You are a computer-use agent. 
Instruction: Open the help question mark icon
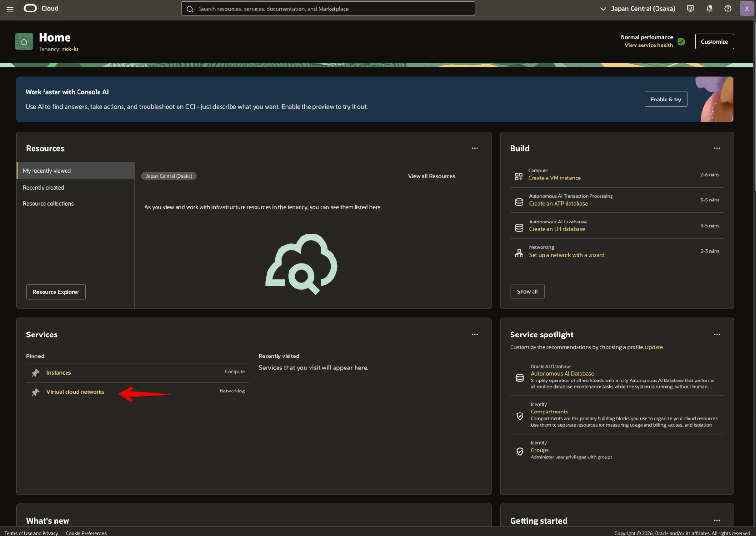(x=728, y=9)
